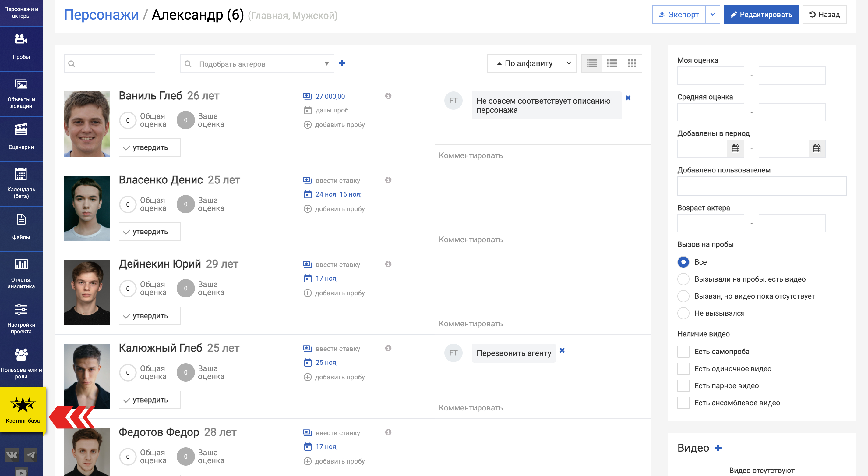
Task: Click Ваша оценка circle for Дейнекин Юрий
Action: click(x=185, y=289)
